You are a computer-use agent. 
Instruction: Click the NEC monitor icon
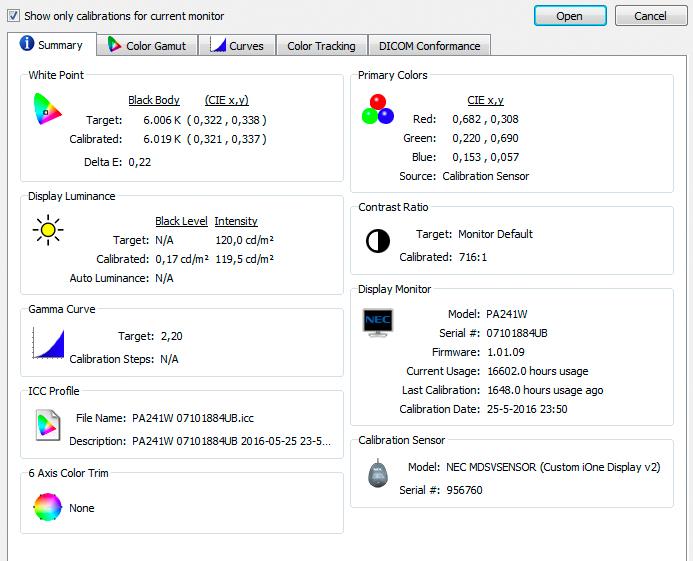[x=378, y=323]
